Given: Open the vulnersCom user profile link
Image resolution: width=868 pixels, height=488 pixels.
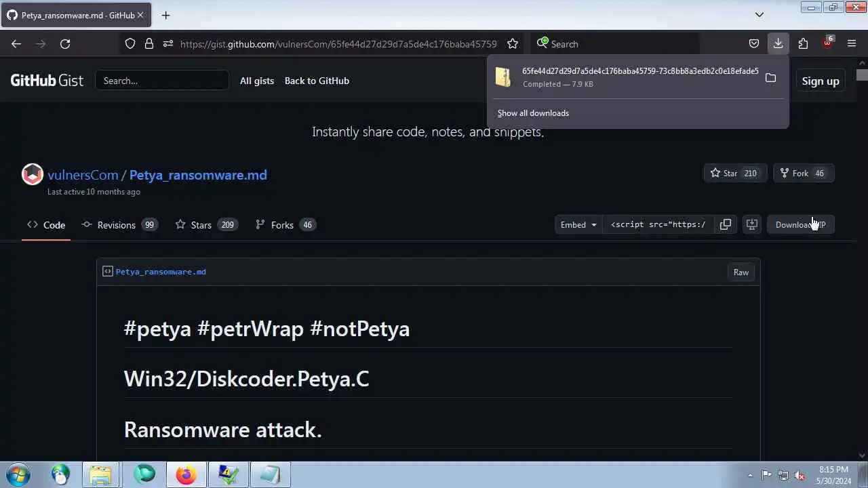Looking at the screenshot, I should pyautogui.click(x=83, y=175).
